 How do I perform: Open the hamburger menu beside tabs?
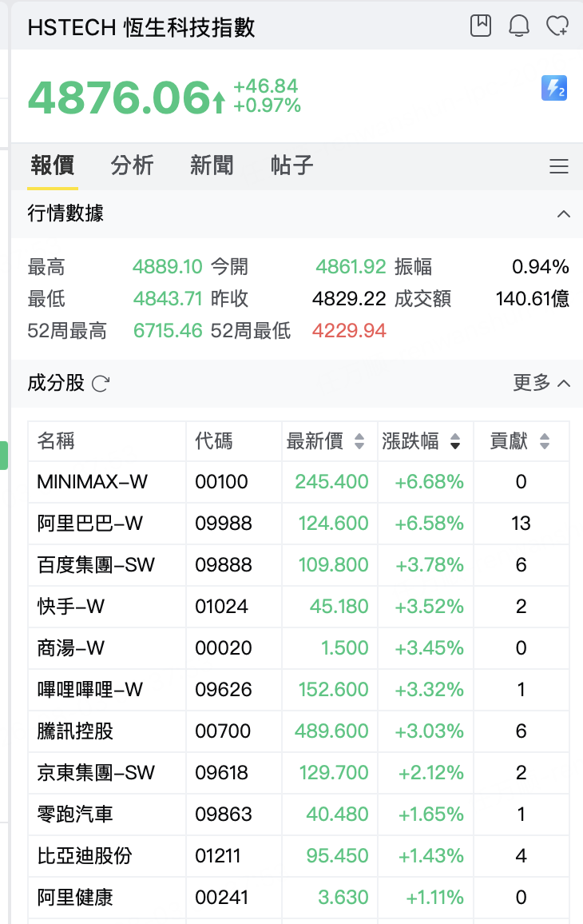click(x=559, y=166)
